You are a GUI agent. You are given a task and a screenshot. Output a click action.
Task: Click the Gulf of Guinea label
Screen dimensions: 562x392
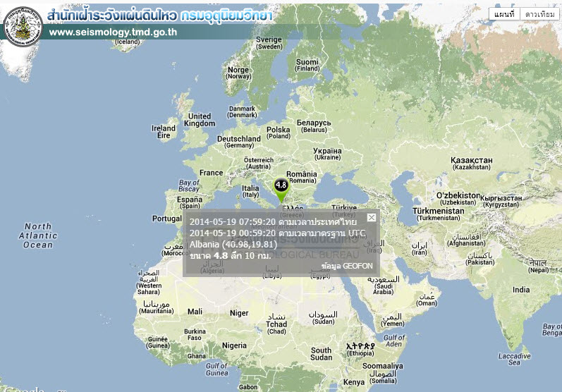[x=216, y=369]
